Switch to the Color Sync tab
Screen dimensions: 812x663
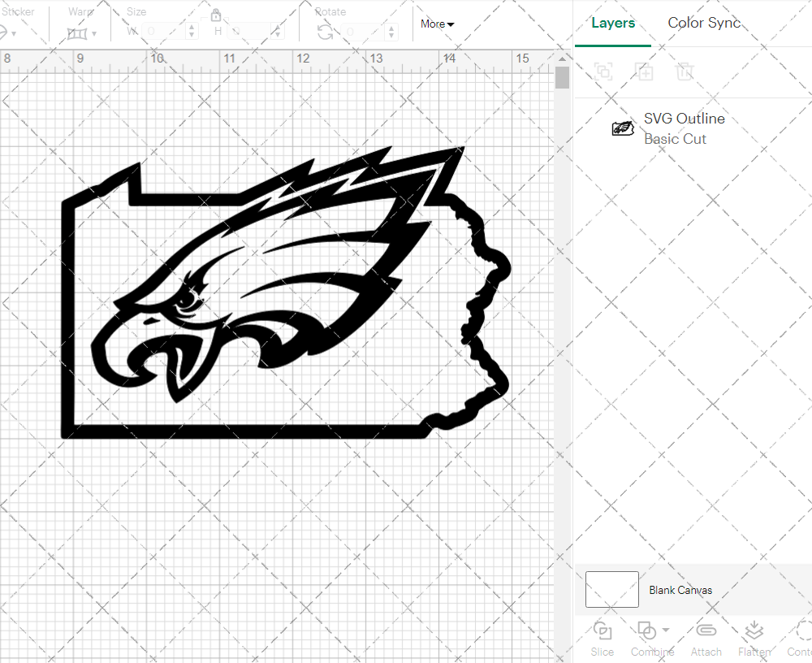pyautogui.click(x=704, y=23)
